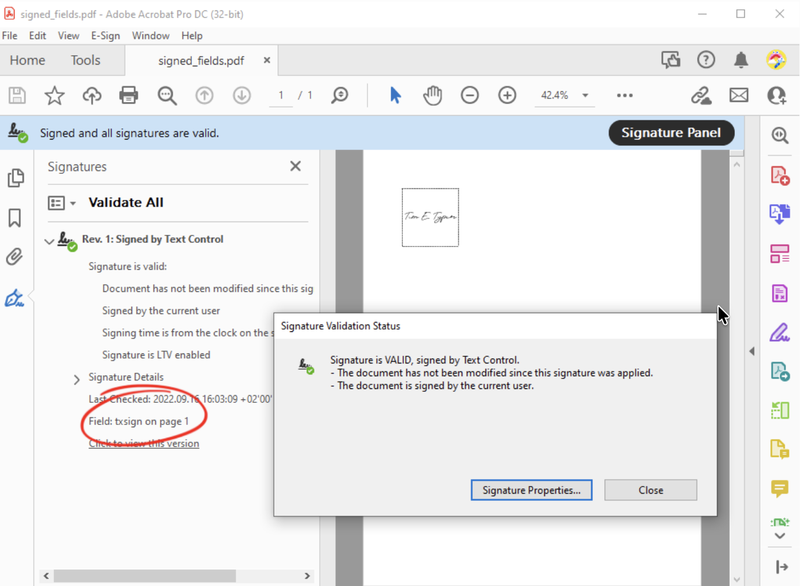Open the Help menu
The width and height of the screenshot is (800, 586).
[x=192, y=36]
